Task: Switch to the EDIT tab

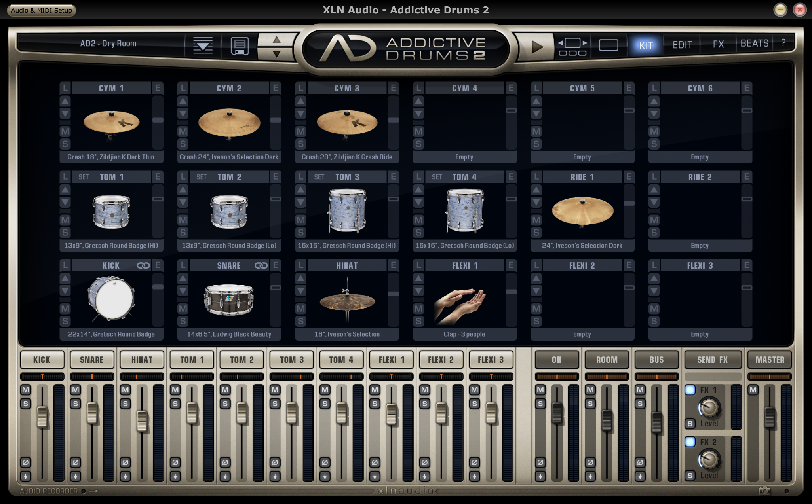Action: coord(682,45)
